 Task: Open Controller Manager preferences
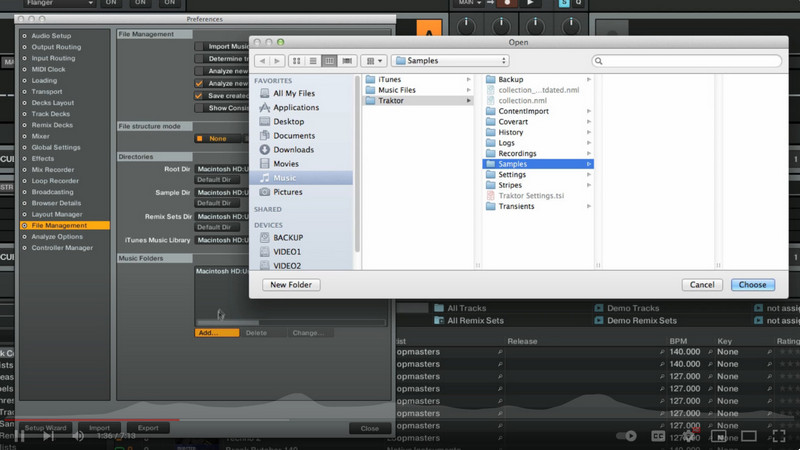pyautogui.click(x=62, y=248)
